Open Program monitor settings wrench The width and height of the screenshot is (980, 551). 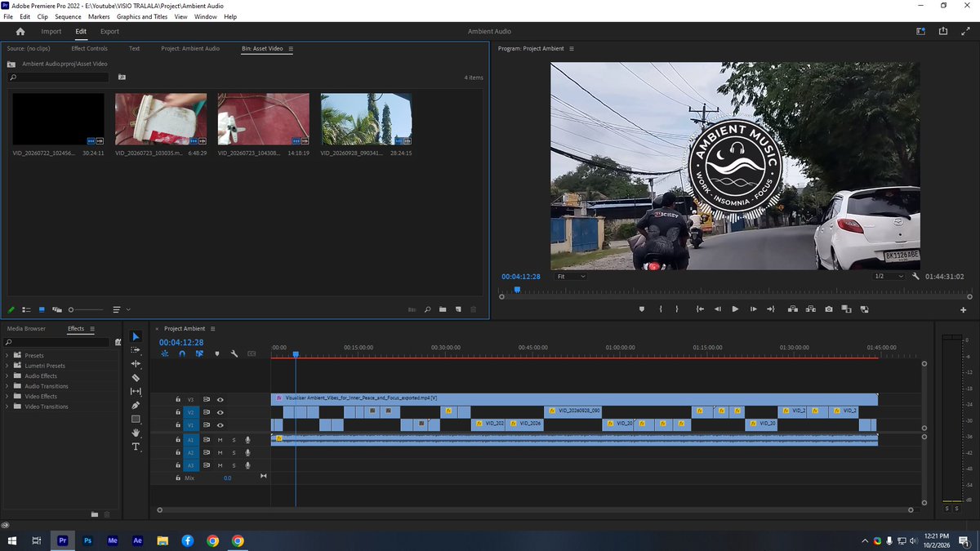916,277
